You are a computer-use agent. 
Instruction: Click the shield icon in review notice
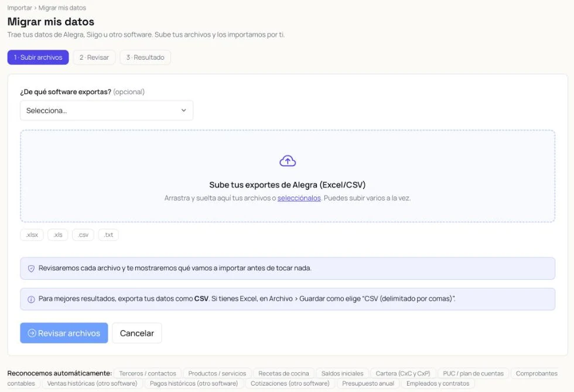(x=31, y=269)
